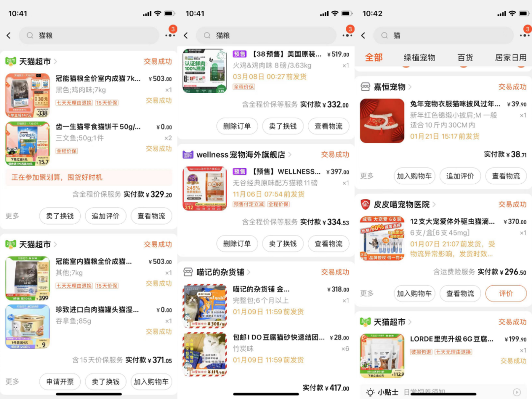This screenshot has height=399, width=532.
Task: Tap the back arrow beside the 猫 search bar
Action: click(363, 35)
